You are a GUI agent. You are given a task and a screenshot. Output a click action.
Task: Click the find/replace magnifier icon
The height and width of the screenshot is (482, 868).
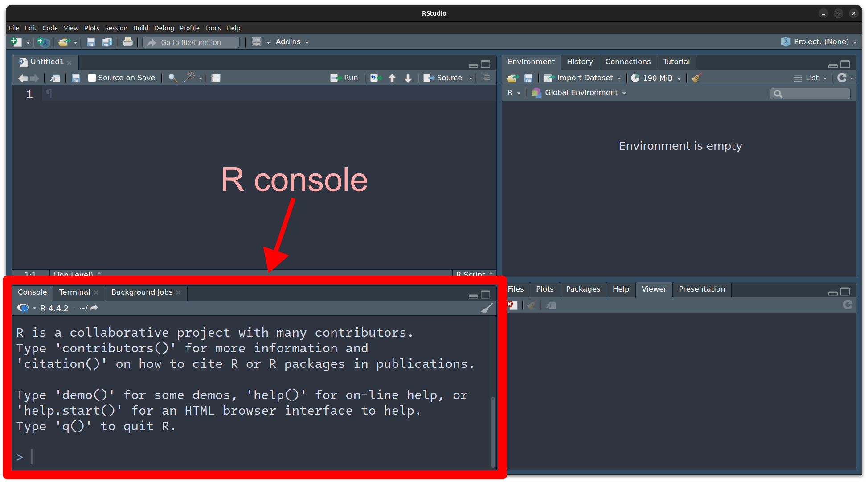173,78
